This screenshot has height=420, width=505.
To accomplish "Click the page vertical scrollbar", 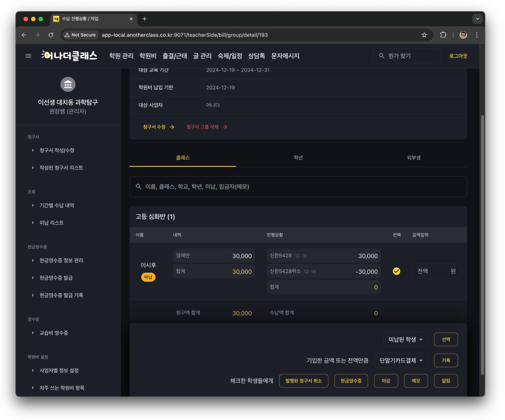I will 482,245.
